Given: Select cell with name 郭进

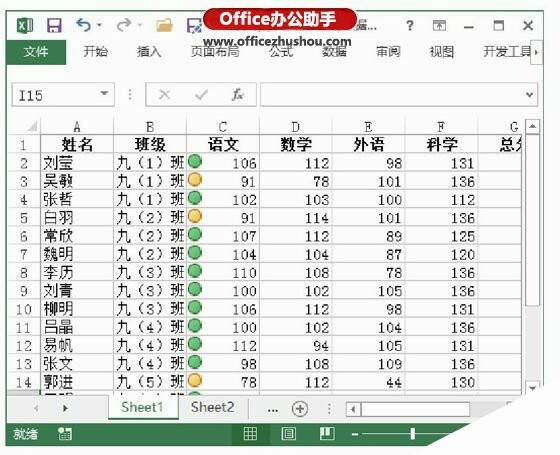Looking at the screenshot, I should [77, 382].
